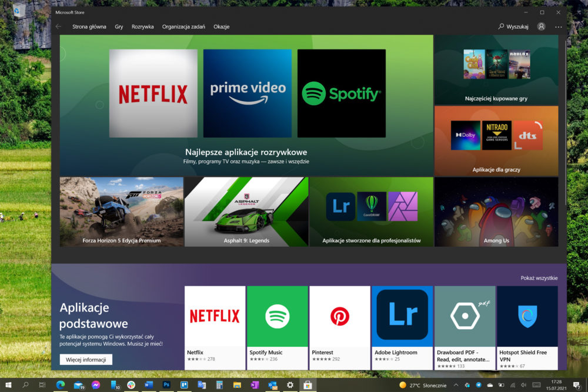Screen dimensions: 588x392
Task: Open the Among Us tile
Action: pos(496,212)
